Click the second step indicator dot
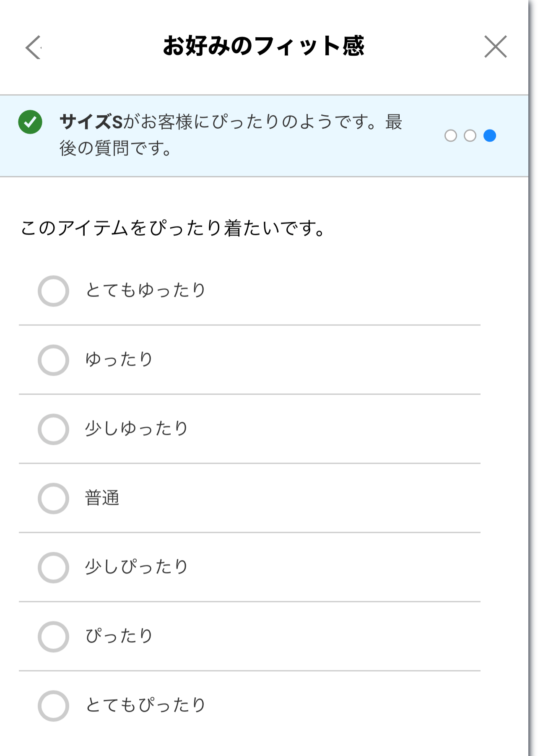The height and width of the screenshot is (756, 538). pyautogui.click(x=470, y=136)
